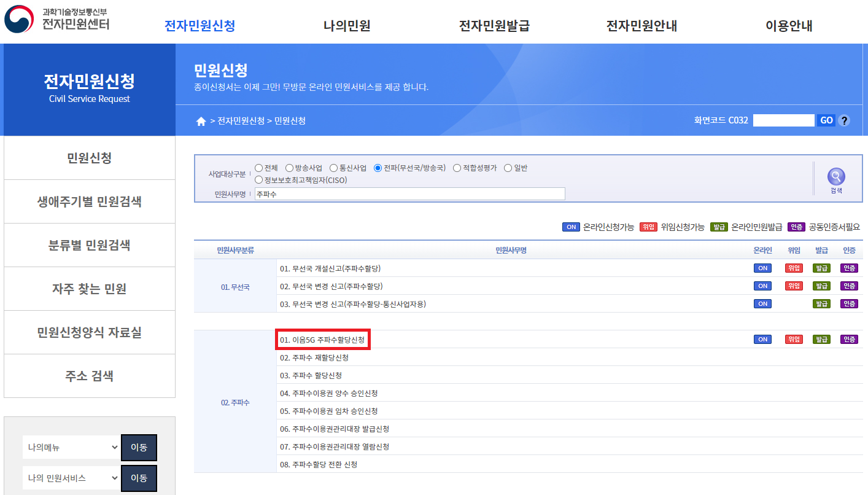Click 발급 badge for 02. 무선국 변경 신고 row

(x=821, y=286)
